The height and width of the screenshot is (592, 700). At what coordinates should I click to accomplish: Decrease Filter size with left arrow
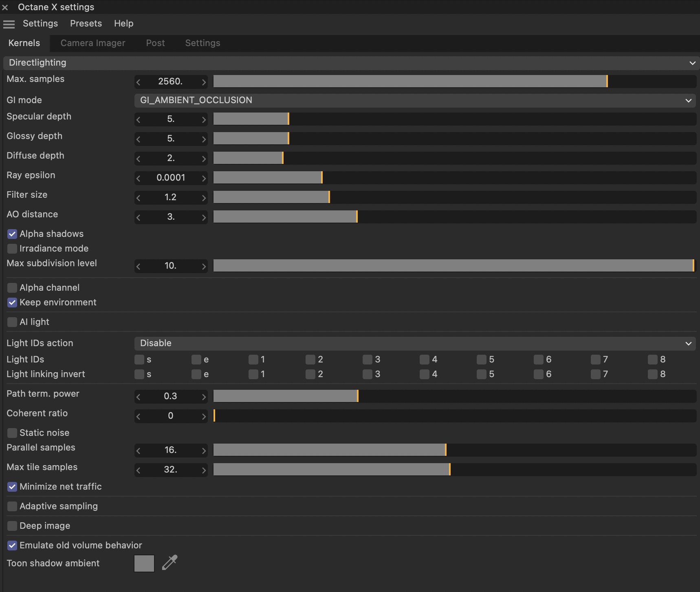[x=139, y=198]
